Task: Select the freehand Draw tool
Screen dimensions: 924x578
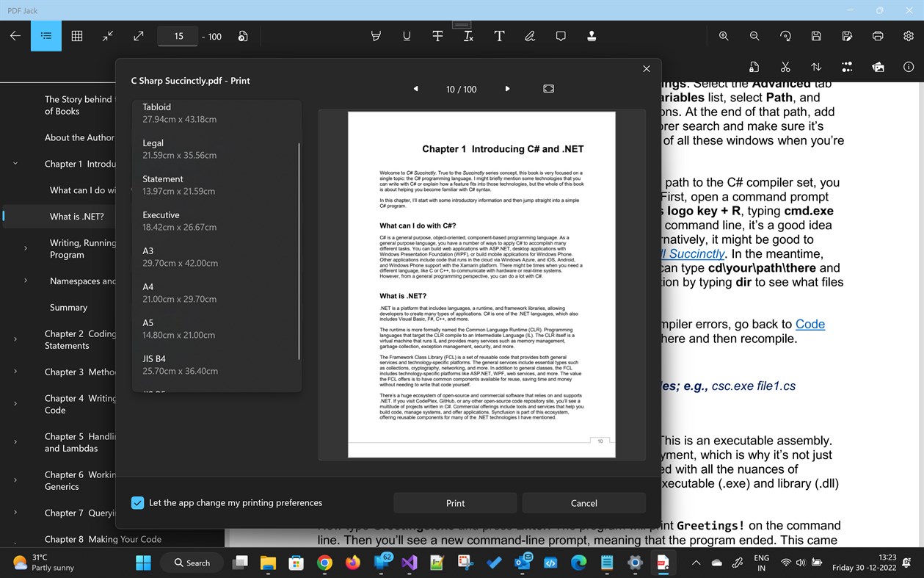Action: point(530,36)
